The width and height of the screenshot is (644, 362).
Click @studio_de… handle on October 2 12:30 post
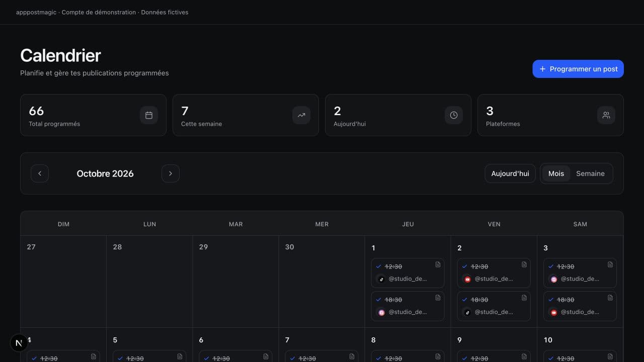494,279
